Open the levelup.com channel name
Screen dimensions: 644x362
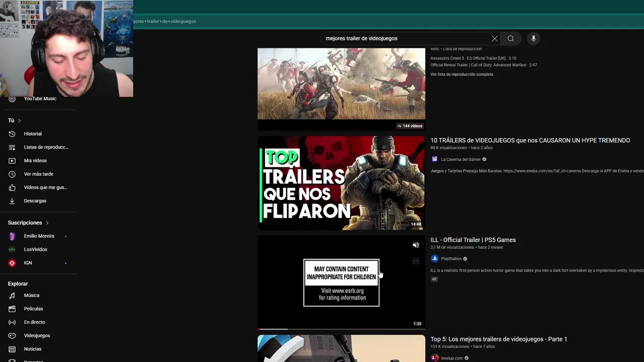point(452,358)
